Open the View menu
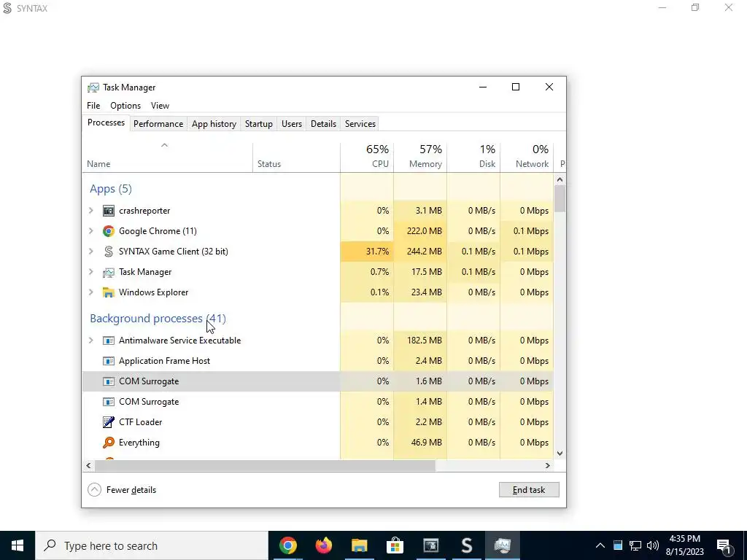 click(x=160, y=106)
